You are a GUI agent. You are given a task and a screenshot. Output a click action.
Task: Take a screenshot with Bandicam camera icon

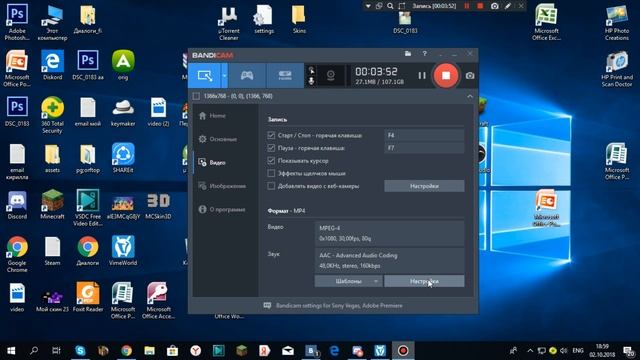(x=470, y=76)
